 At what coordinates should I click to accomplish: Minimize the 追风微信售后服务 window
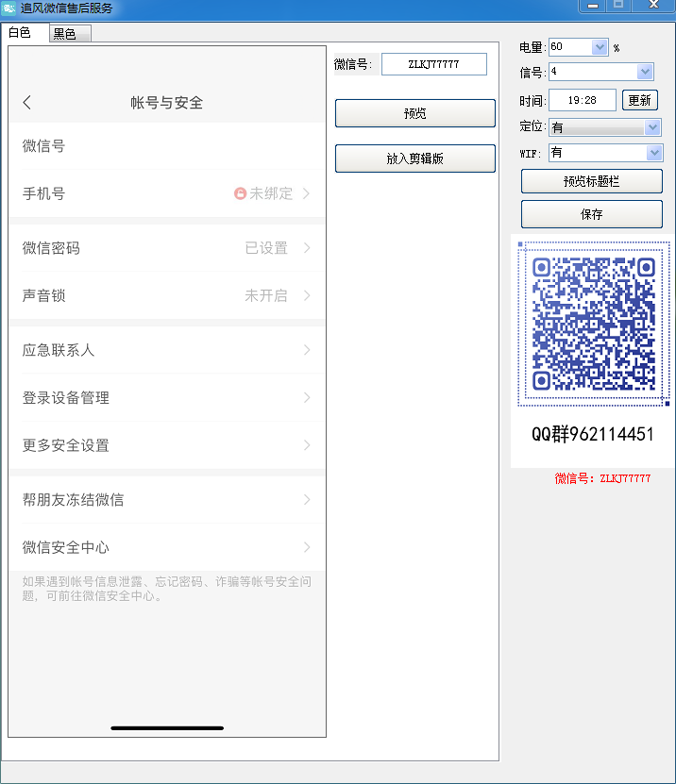tap(593, 6)
